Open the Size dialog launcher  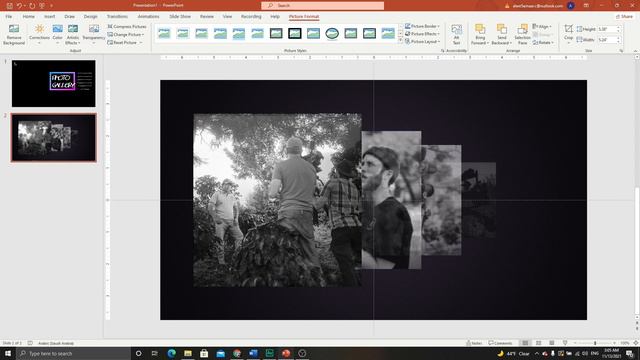tap(621, 51)
